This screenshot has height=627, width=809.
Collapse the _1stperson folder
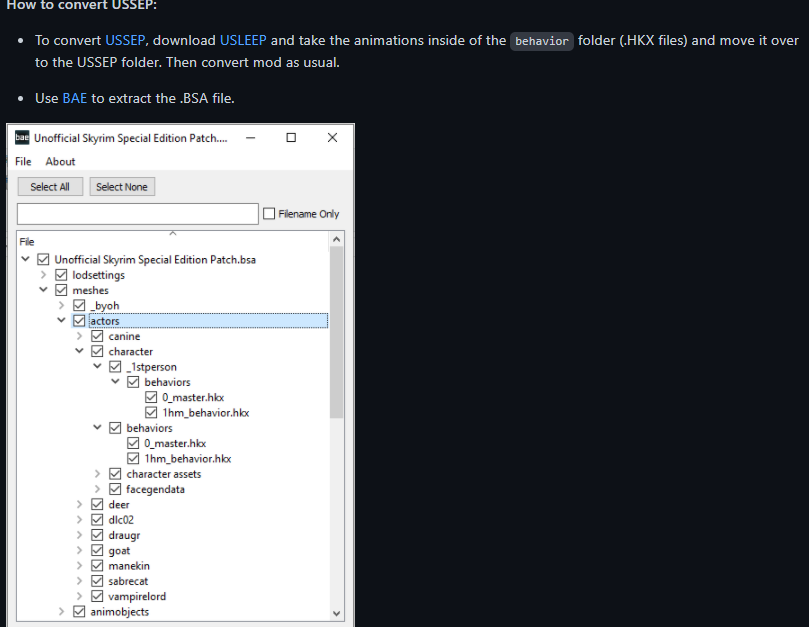coord(98,366)
